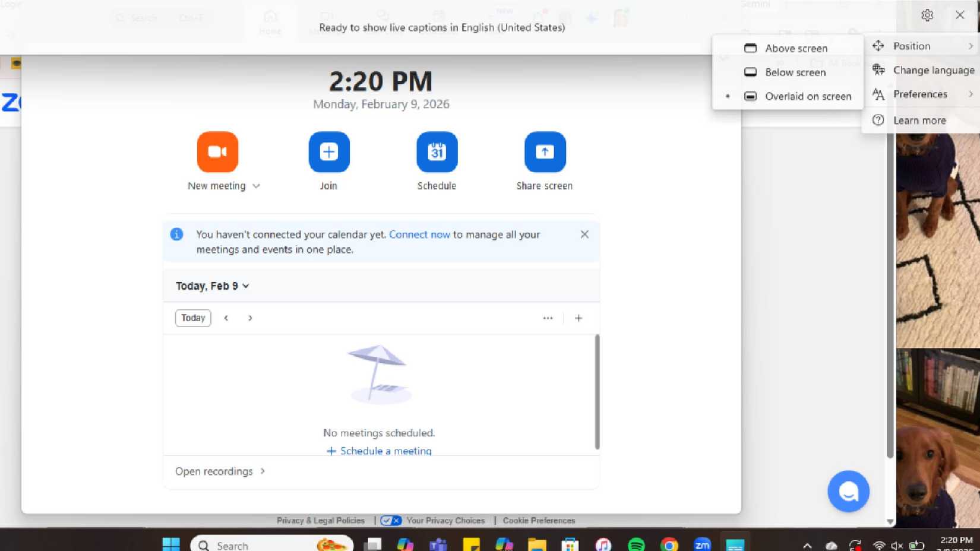
Task: Start a new meeting with the orange camera icon
Action: point(217,152)
